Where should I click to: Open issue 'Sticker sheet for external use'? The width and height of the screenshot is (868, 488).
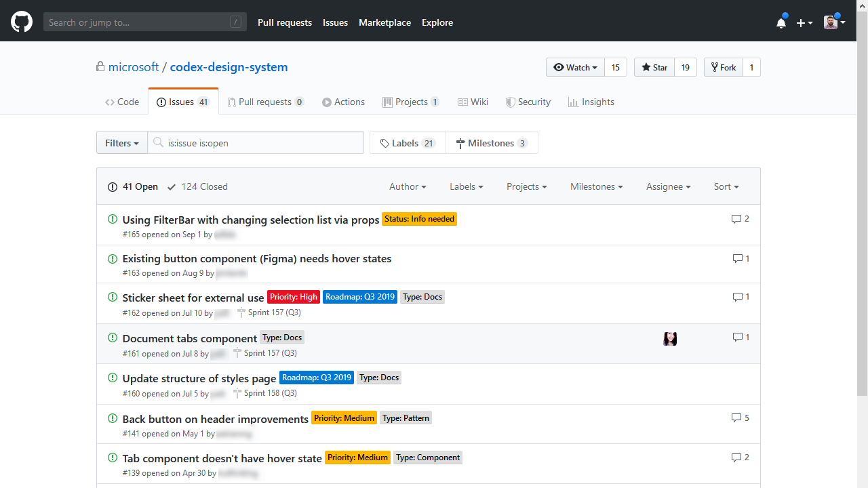point(193,298)
